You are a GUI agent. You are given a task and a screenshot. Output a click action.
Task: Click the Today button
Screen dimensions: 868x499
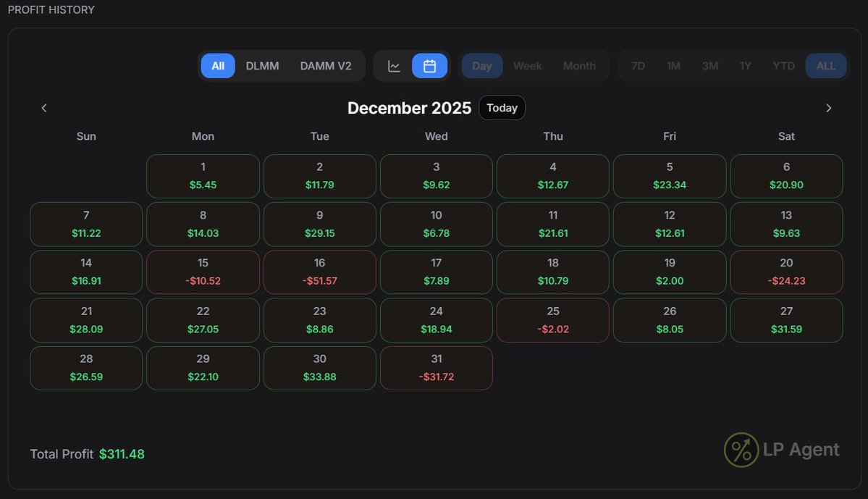coord(502,107)
